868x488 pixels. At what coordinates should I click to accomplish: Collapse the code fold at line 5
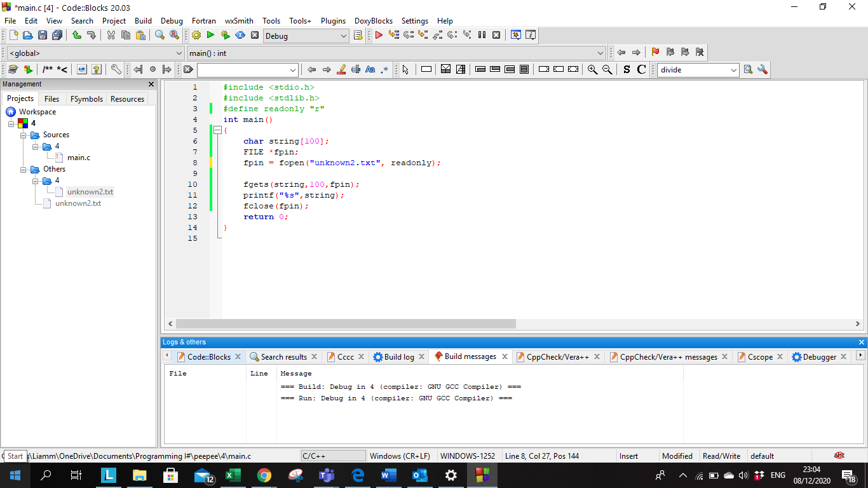(x=217, y=130)
